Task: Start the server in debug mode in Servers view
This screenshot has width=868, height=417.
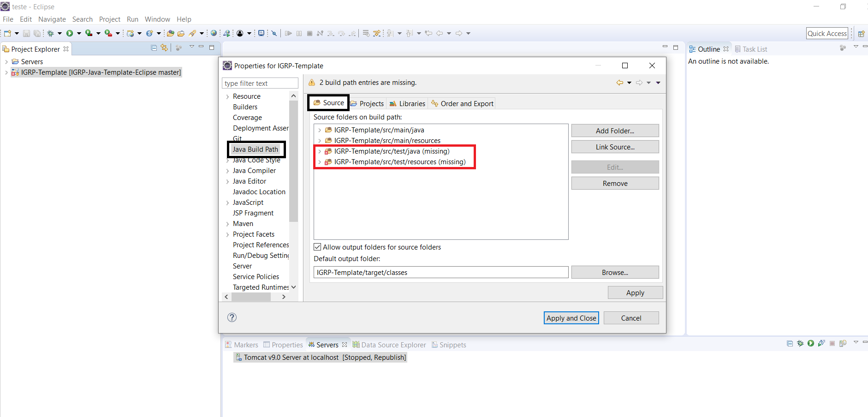Action: 800,343
